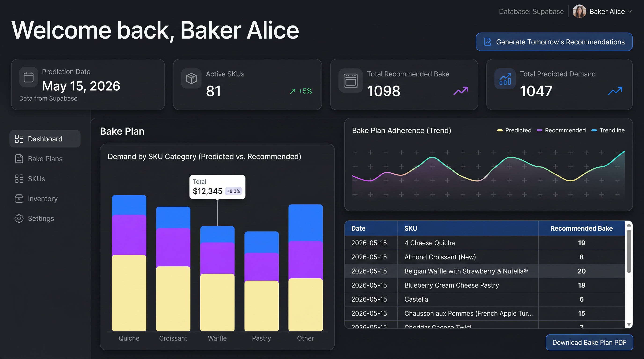Click the Waffle bar in the chart

[217, 278]
